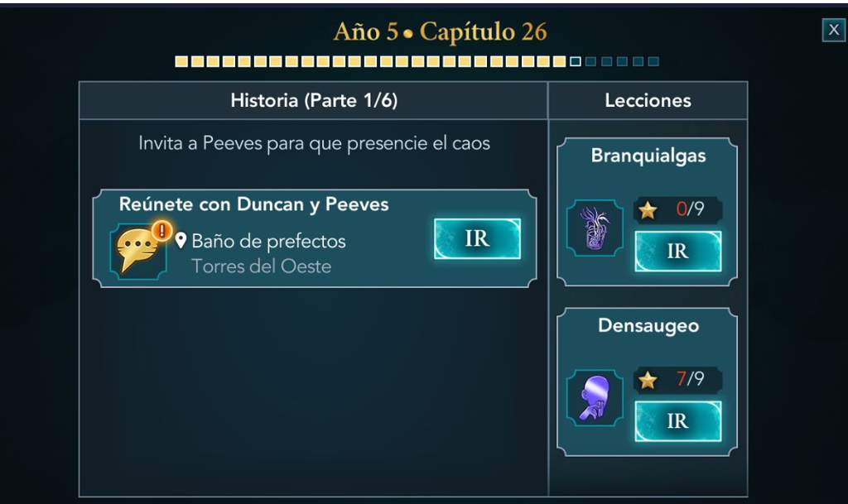Click the location pin beside Baño de prefectos

(181, 240)
